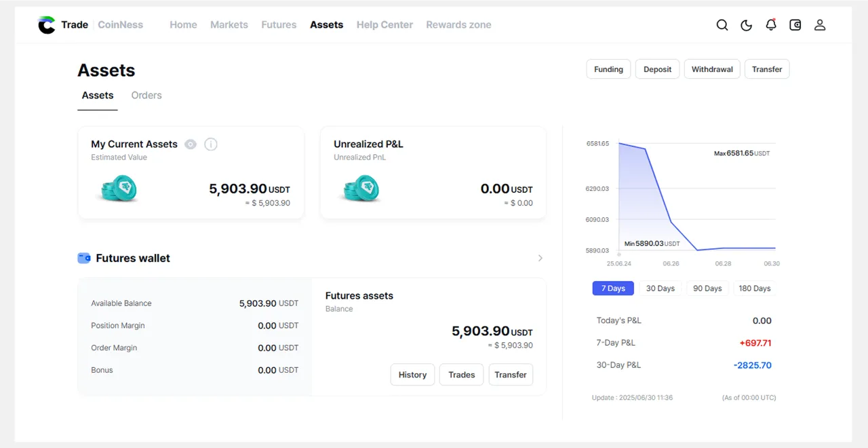The height and width of the screenshot is (448, 868).
Task: Click the Withdrawal button
Action: [712, 69]
